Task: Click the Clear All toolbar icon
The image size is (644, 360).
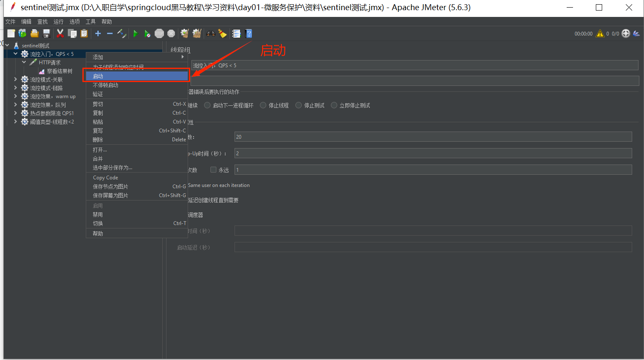Action: 197,33
